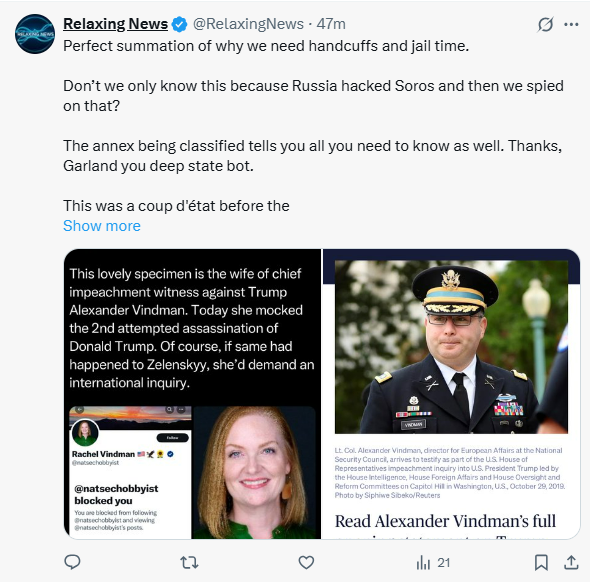The width and height of the screenshot is (590, 582).
Task: Open the Relaxing News display name link
Action: pos(115,24)
